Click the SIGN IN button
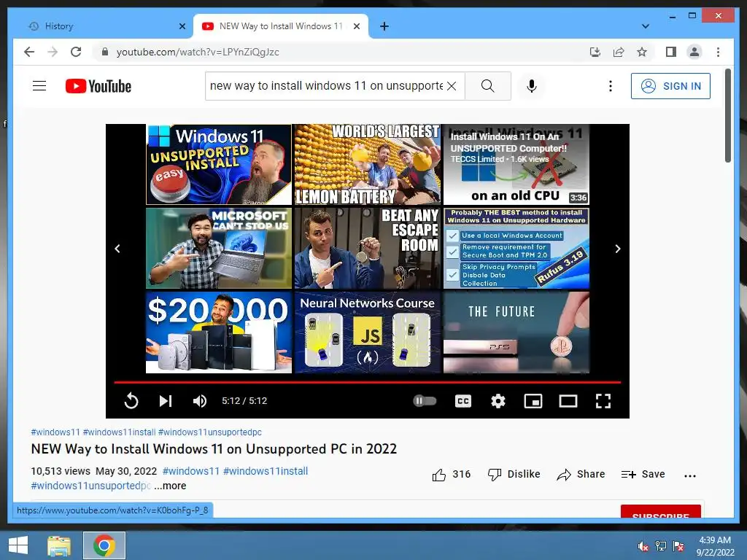This screenshot has width=747, height=560. coord(670,86)
